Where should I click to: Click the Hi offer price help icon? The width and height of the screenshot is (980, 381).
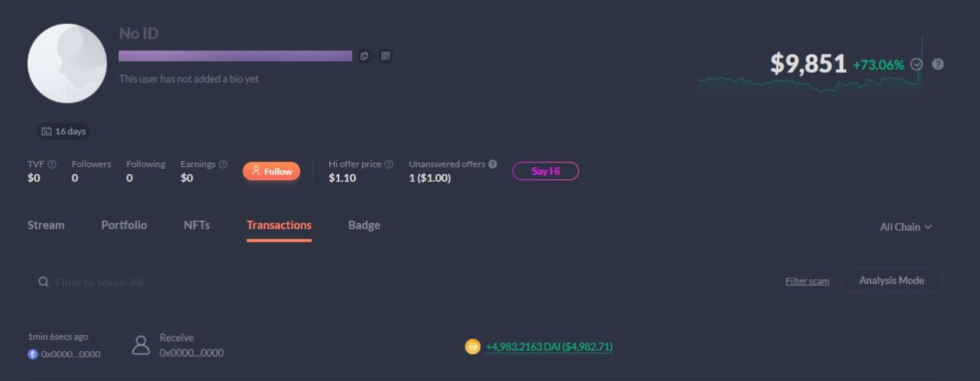point(389,164)
